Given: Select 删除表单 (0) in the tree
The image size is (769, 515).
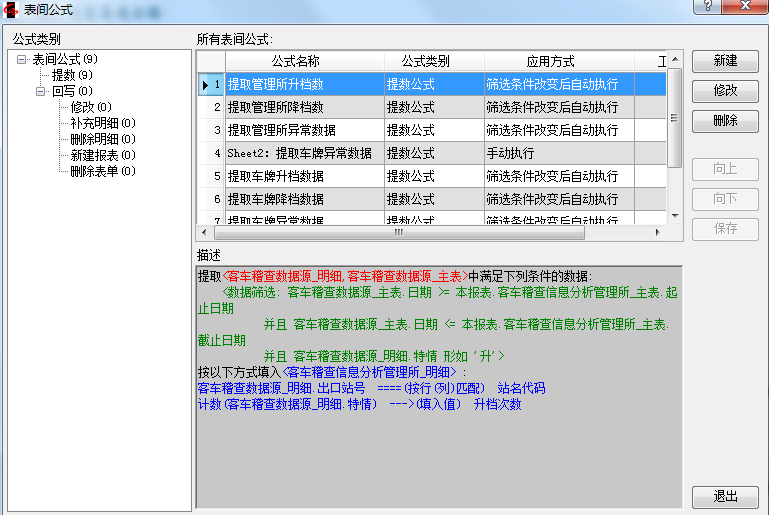Looking at the screenshot, I should point(102,172).
